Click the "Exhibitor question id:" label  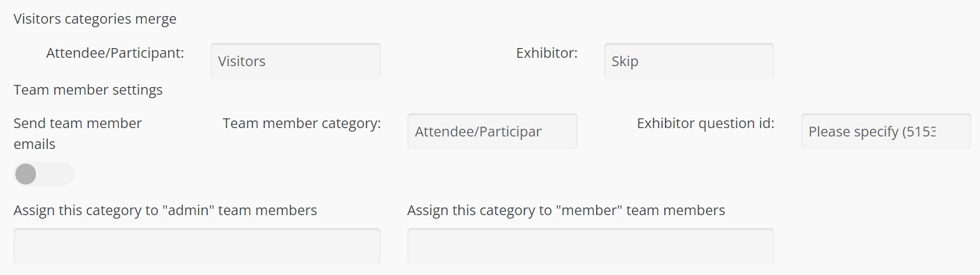pos(706,123)
